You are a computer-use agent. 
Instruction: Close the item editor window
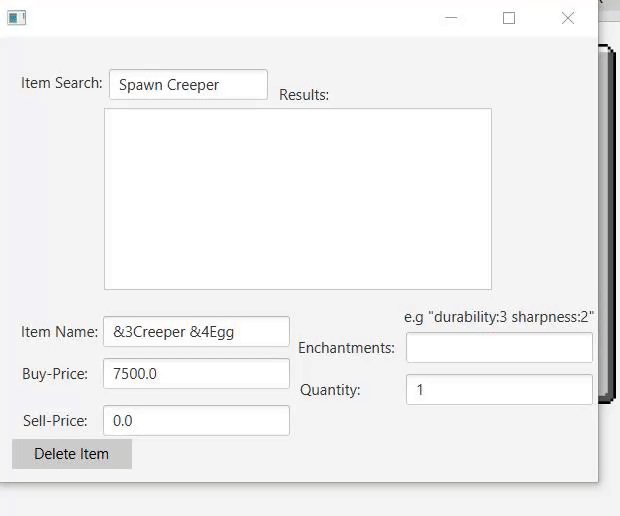(568, 18)
